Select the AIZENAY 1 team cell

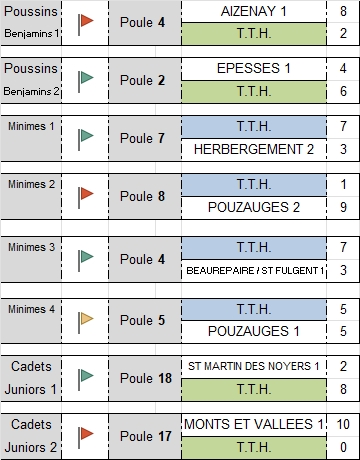click(254, 12)
